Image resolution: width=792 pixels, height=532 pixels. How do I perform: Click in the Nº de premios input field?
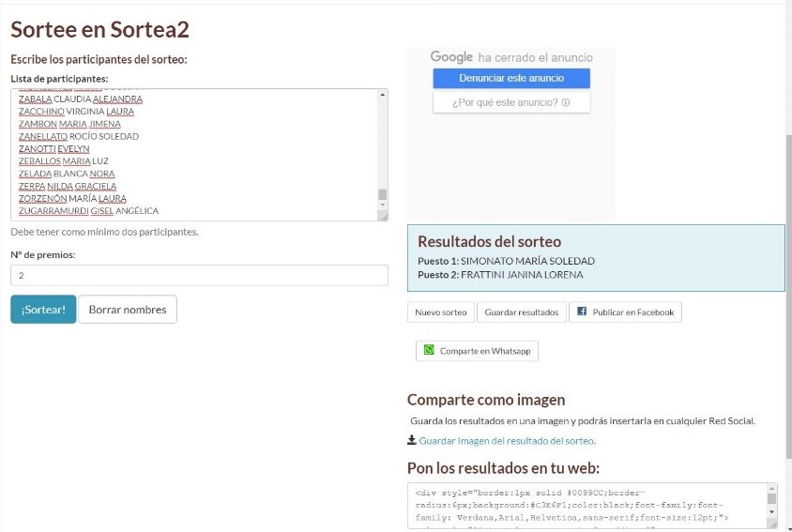point(199,275)
